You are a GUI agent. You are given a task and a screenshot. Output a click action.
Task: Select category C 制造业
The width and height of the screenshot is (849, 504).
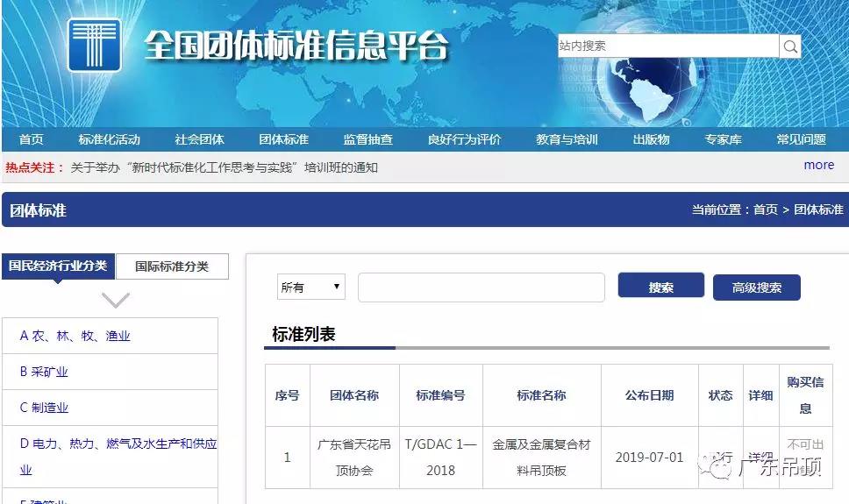click(44, 408)
